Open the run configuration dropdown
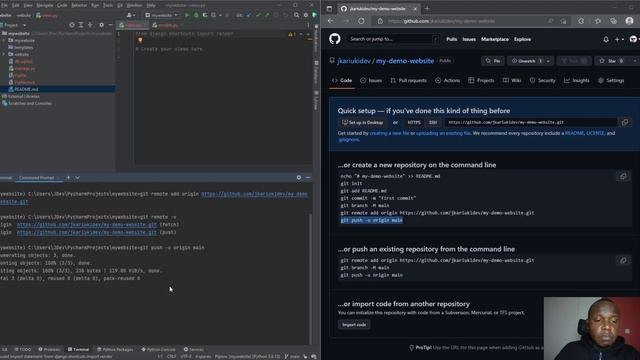Image resolution: width=640 pixels, height=360 pixels. click(x=162, y=15)
